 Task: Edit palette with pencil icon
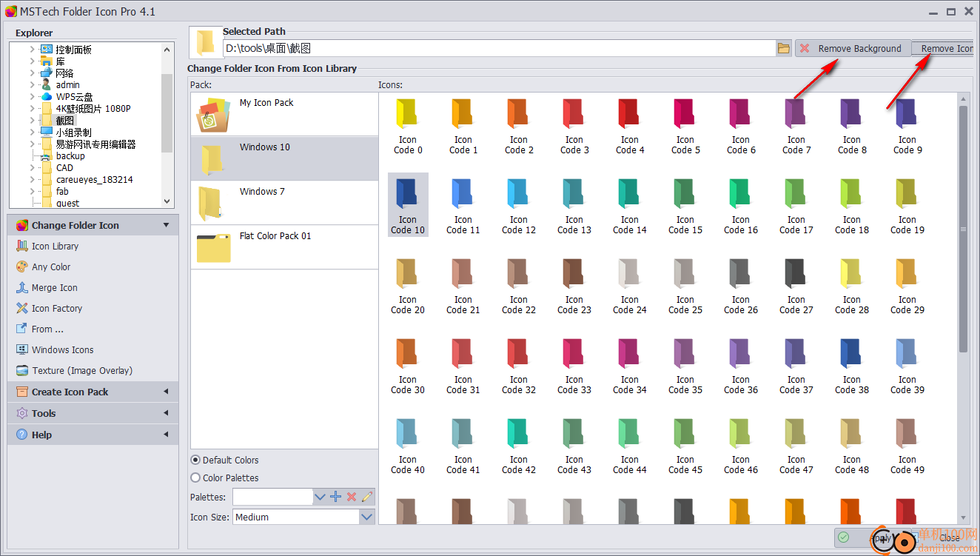coord(367,497)
